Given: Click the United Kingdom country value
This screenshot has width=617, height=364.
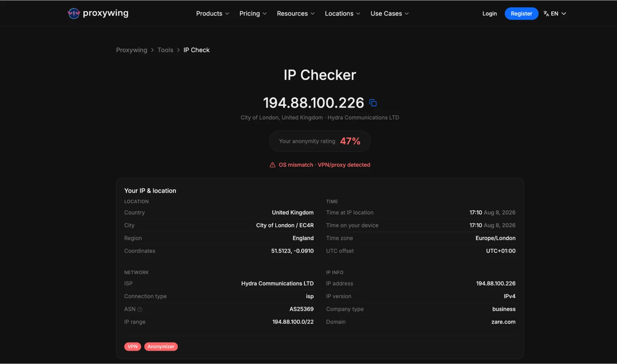Looking at the screenshot, I should [x=293, y=213].
